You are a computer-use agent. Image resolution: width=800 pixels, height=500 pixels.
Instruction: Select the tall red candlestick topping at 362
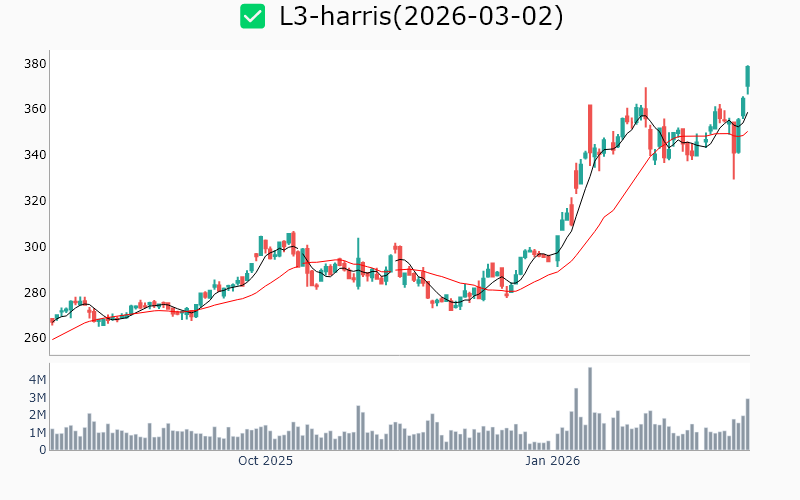(590, 130)
